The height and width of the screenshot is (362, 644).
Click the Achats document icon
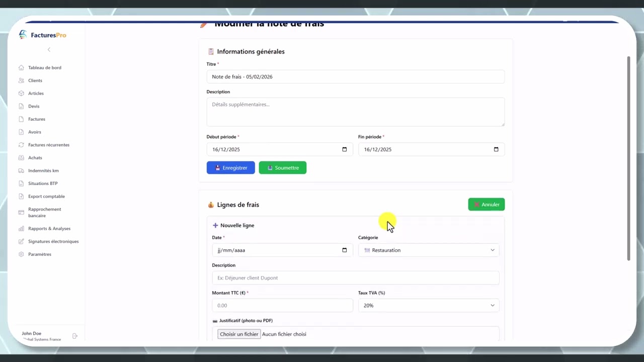(x=21, y=157)
